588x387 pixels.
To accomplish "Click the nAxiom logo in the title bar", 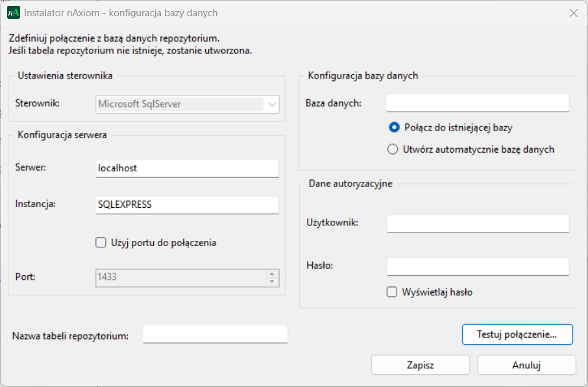I will (x=13, y=12).
